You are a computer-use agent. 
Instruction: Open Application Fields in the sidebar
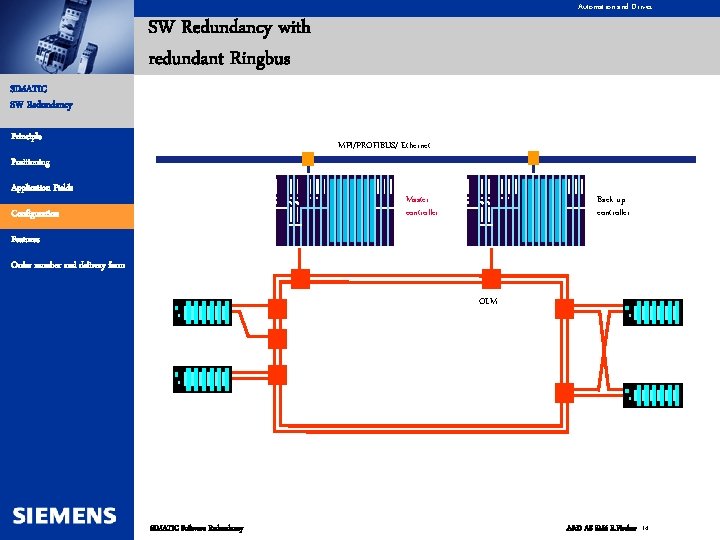click(42, 188)
